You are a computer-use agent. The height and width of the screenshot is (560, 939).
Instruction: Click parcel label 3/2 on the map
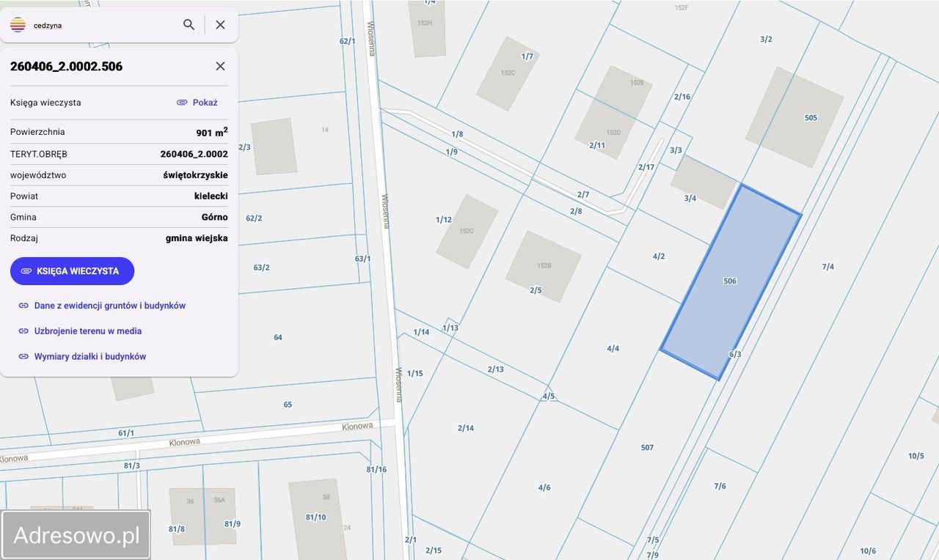tap(767, 40)
